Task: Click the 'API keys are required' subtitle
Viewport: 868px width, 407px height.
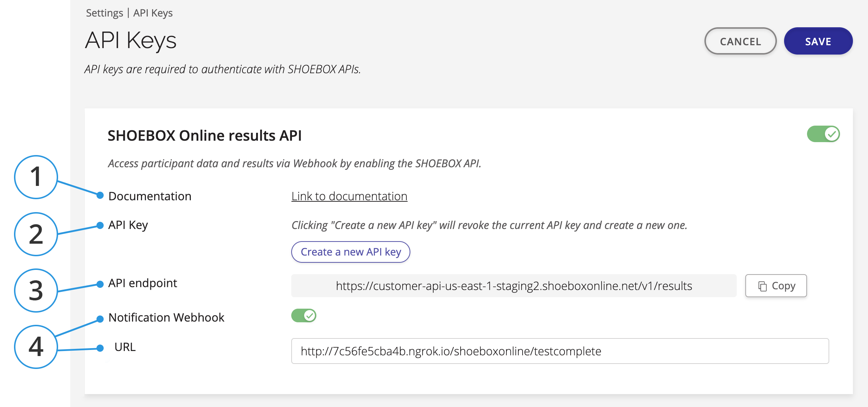Action: [223, 69]
